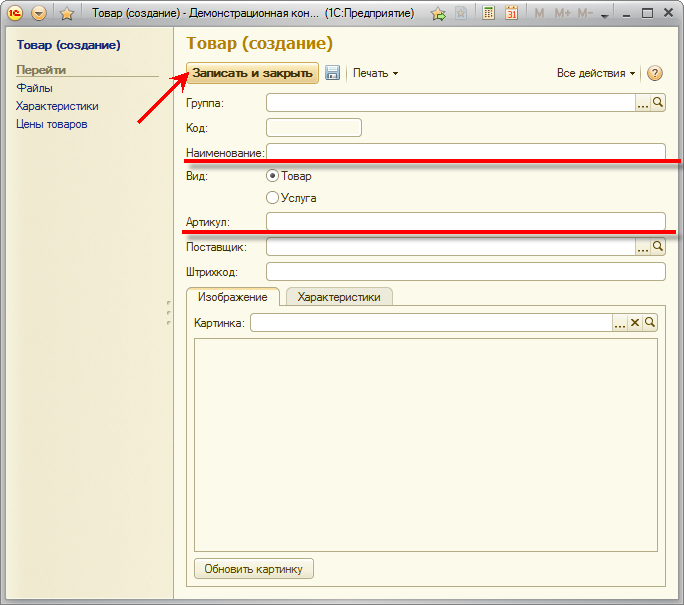The height and width of the screenshot is (605, 684).
Task: Open magnifier lookup for Поставщик field
Action: pos(658,246)
